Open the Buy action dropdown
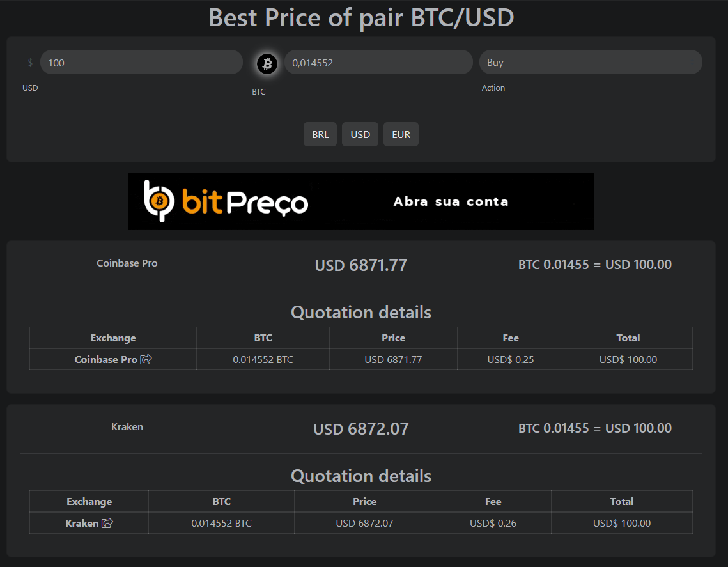The height and width of the screenshot is (567, 728). (x=590, y=63)
